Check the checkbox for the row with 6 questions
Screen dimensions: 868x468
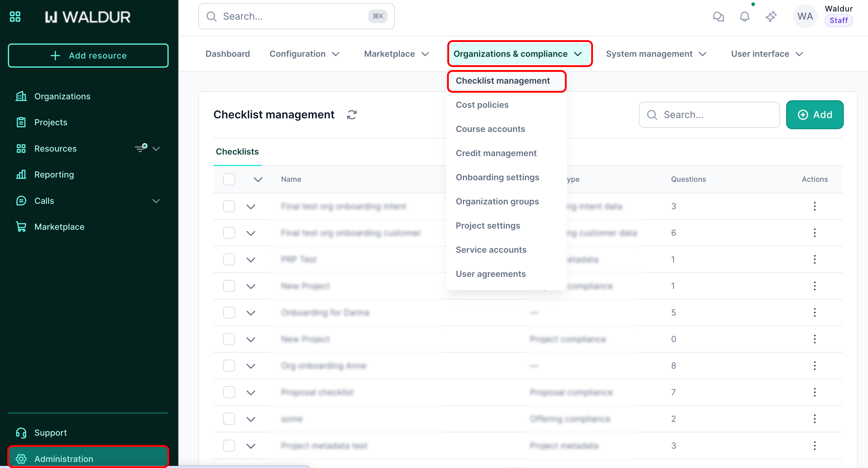pyautogui.click(x=229, y=233)
